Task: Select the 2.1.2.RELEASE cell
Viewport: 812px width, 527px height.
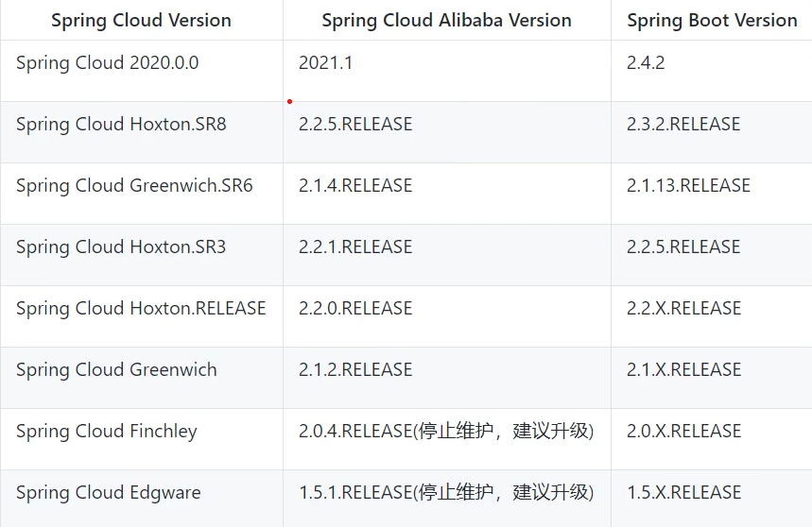Action: (447, 378)
